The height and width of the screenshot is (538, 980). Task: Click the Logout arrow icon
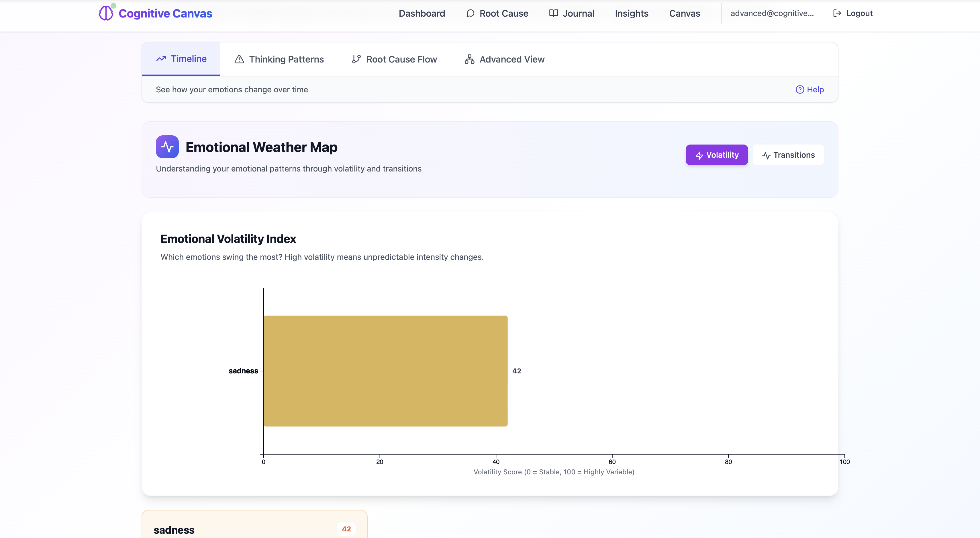tap(837, 13)
